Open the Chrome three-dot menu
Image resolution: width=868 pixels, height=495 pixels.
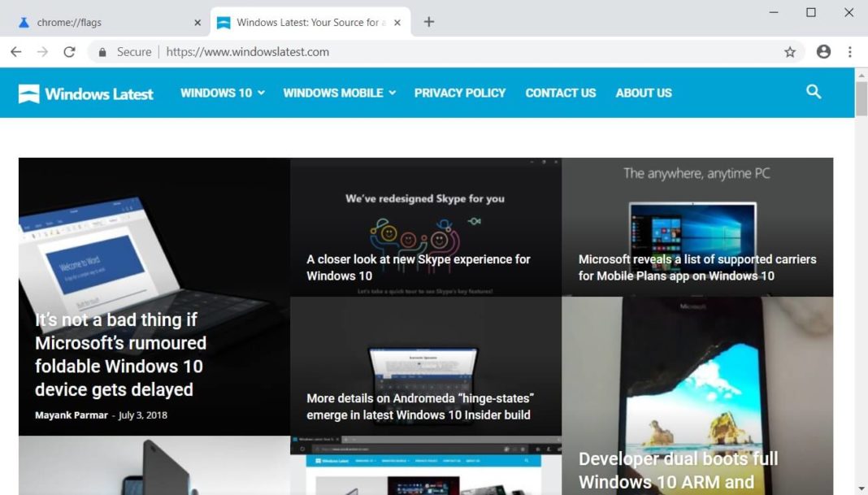point(849,52)
